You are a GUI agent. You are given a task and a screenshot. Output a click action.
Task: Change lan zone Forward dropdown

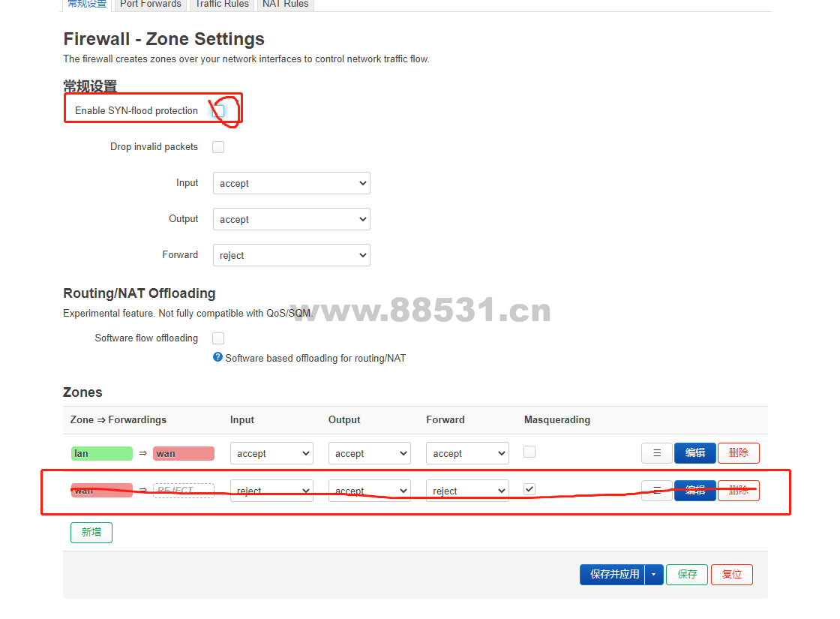468,453
